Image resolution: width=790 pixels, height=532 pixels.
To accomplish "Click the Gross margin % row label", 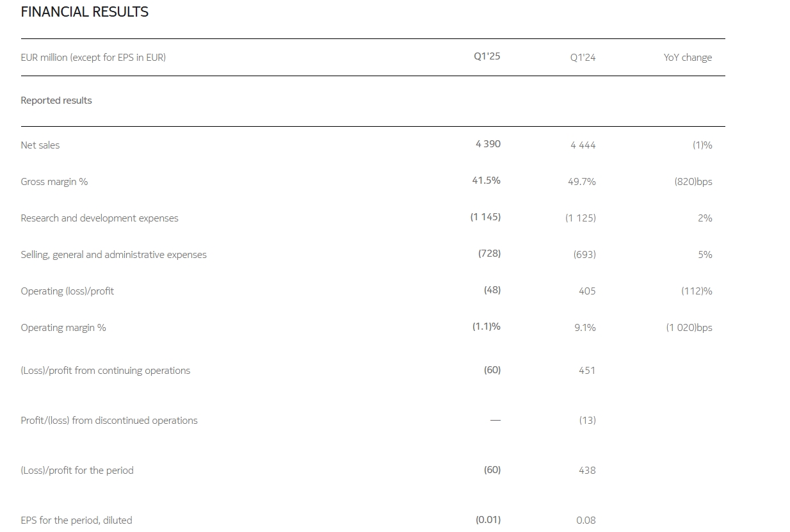I will [x=54, y=182].
